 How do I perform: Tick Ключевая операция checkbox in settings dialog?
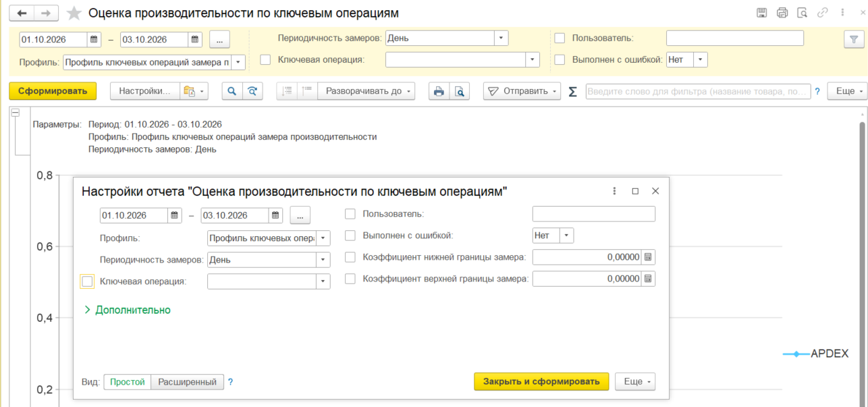coord(87,281)
